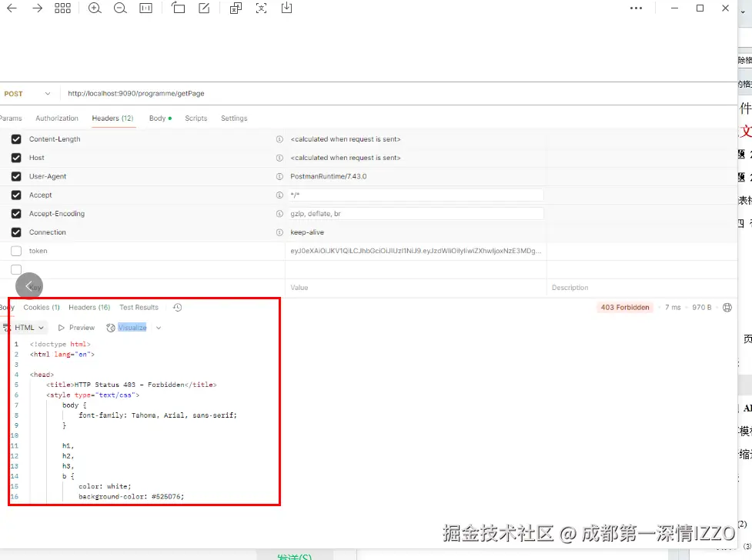Open the Settings tab
Screen dimensions: 752x560
pyautogui.click(x=234, y=118)
